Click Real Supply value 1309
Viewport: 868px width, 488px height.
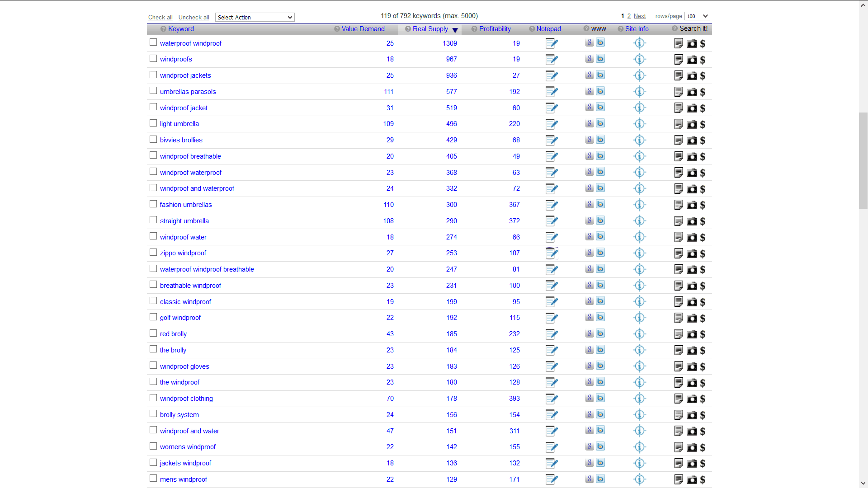[450, 43]
